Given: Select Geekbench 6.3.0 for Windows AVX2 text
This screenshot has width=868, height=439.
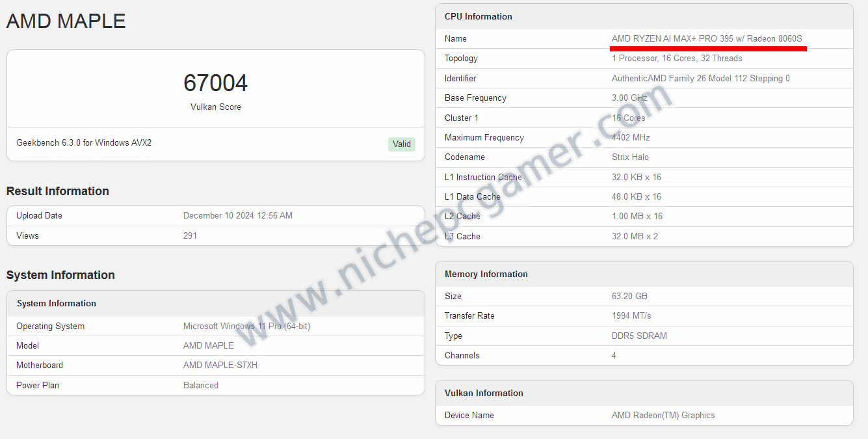Looking at the screenshot, I should tap(84, 142).
